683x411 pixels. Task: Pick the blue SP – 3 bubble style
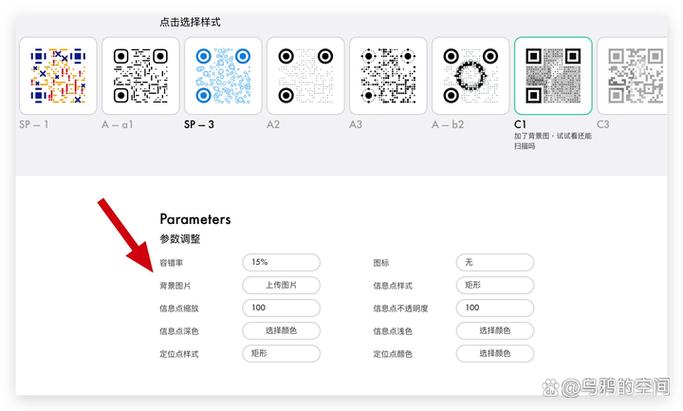coord(223,76)
